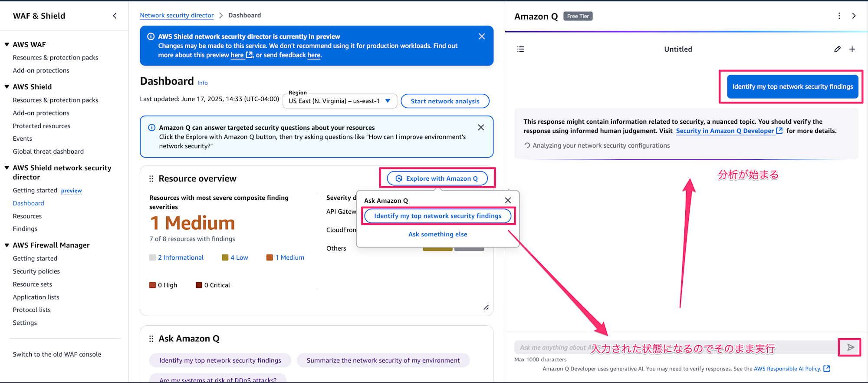This screenshot has height=383, width=868.
Task: Collapse the WAF & Shield sidebar
Action: (115, 16)
